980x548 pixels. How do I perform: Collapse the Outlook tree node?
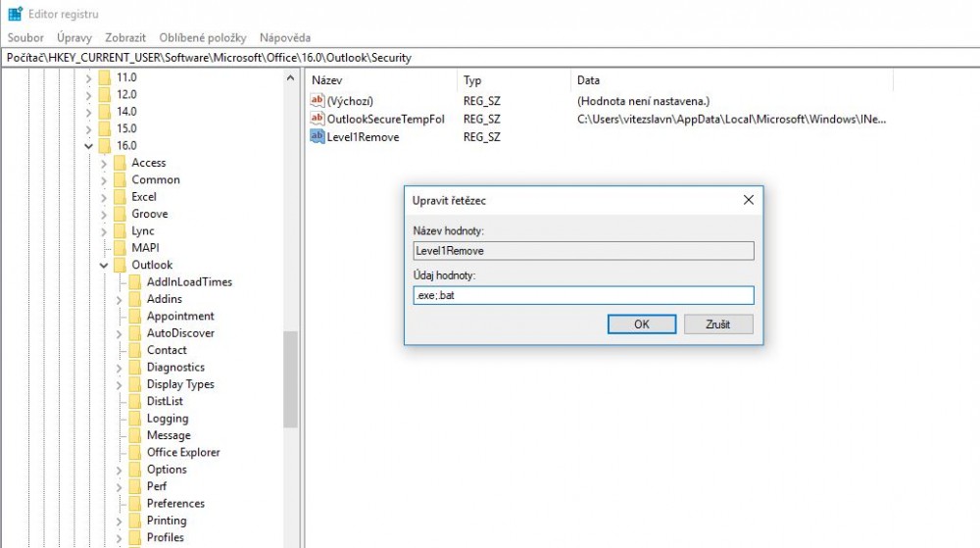point(104,265)
